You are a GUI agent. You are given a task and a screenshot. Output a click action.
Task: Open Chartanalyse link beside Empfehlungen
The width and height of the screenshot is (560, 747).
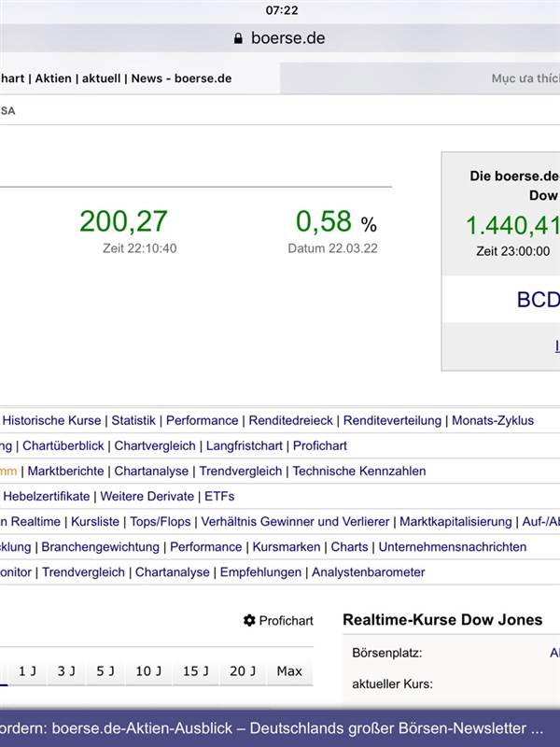(172, 572)
